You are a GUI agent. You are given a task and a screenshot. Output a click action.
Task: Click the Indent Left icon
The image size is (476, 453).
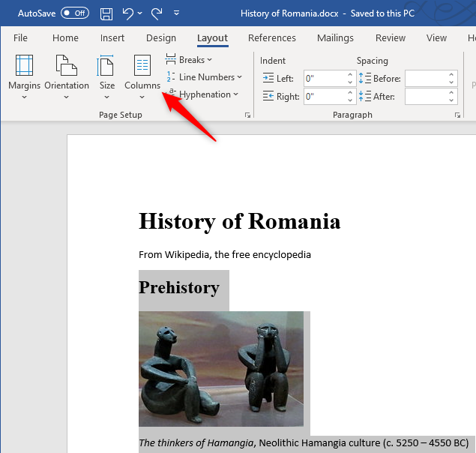coord(268,79)
